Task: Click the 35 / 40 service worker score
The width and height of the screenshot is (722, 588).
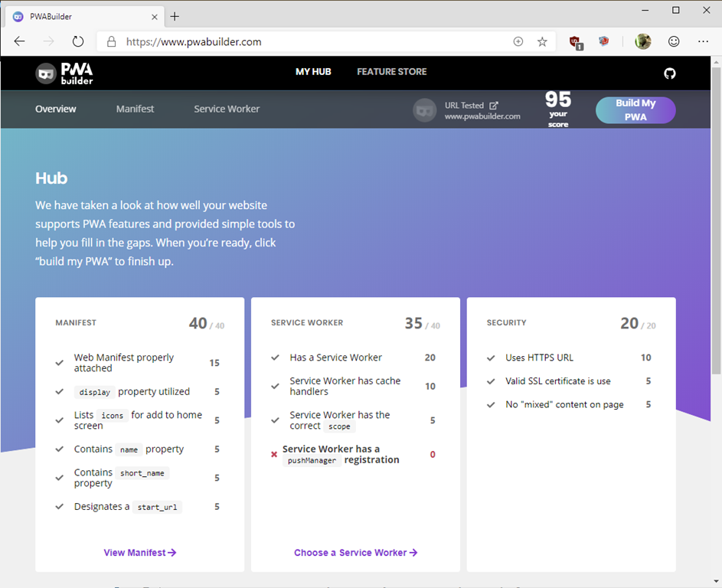Action: [422, 323]
